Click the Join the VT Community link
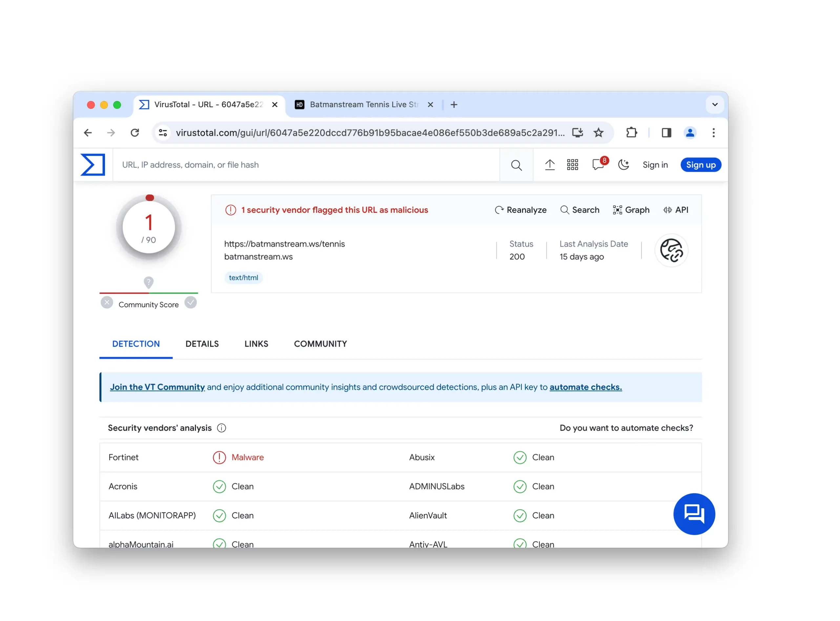 (x=157, y=387)
